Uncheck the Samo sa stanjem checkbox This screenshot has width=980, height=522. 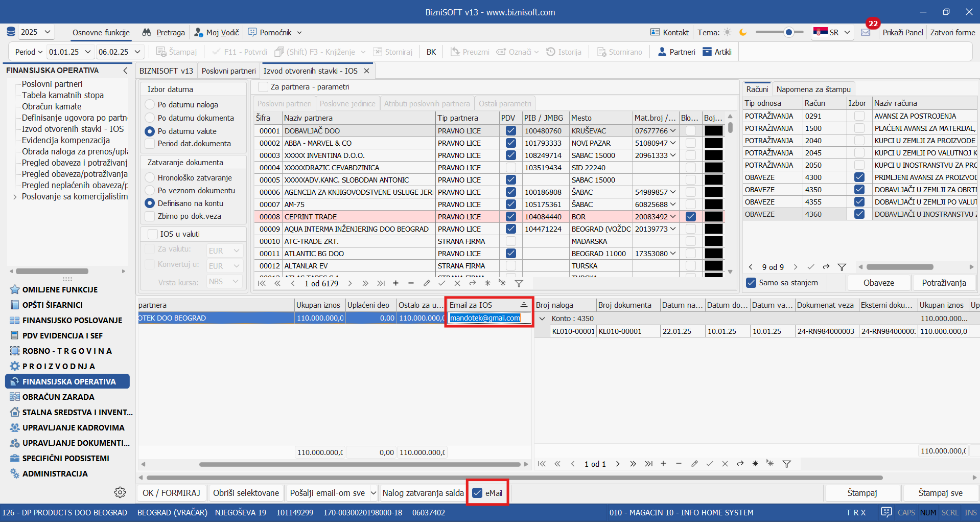[x=751, y=283]
